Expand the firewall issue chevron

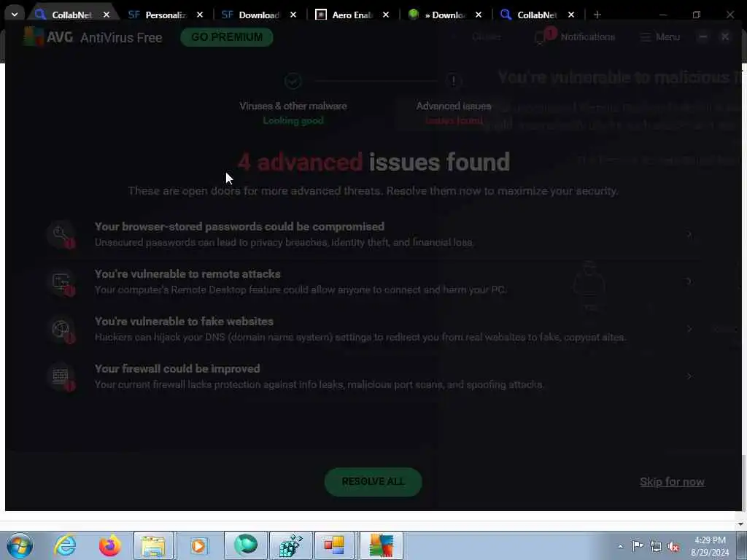click(689, 376)
